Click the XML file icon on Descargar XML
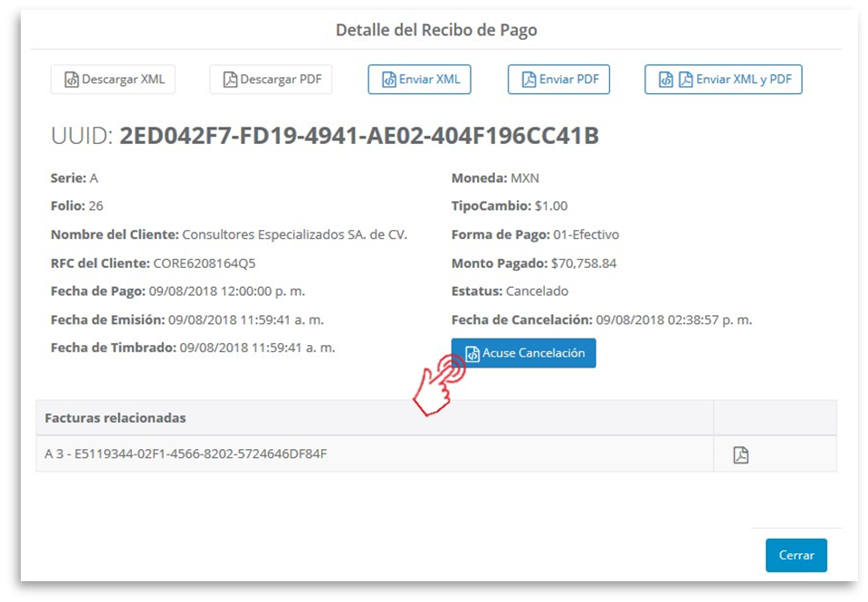 pos(71,80)
